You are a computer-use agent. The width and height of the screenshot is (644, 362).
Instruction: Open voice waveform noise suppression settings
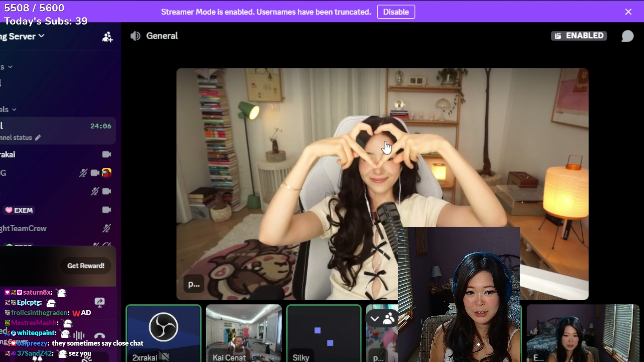79,336
